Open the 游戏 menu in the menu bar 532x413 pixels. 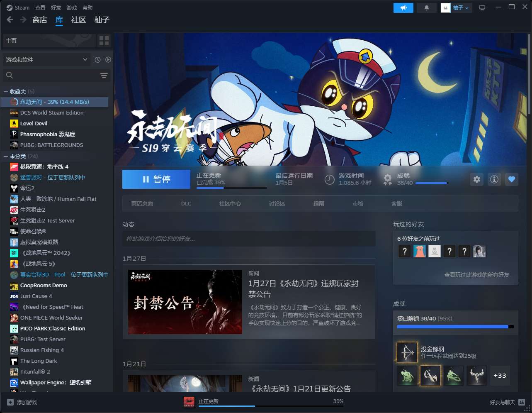[72, 8]
